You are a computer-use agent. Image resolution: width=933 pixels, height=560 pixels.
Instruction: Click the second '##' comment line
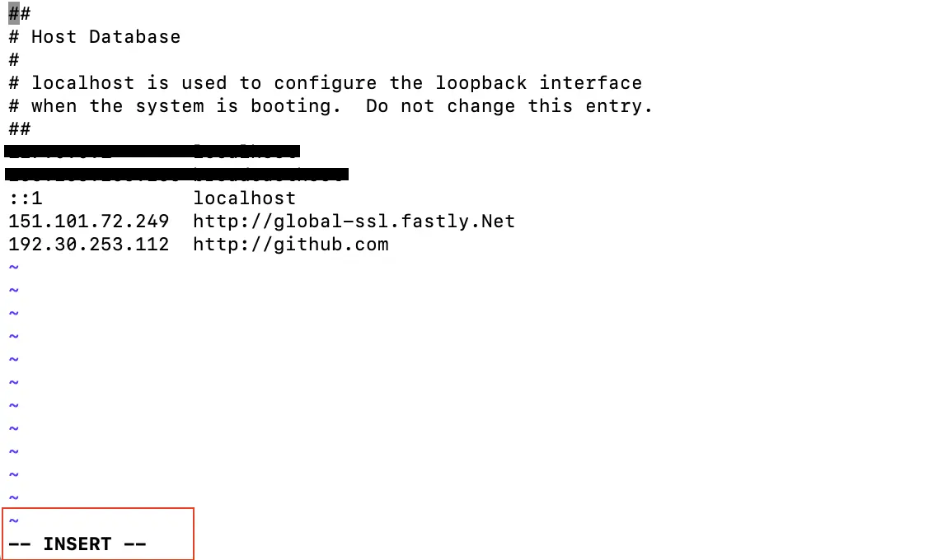coord(19,129)
